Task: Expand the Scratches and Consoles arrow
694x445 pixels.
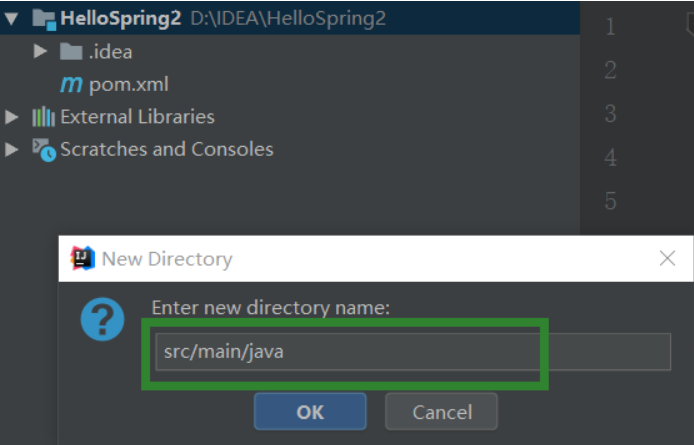Action: [12, 149]
